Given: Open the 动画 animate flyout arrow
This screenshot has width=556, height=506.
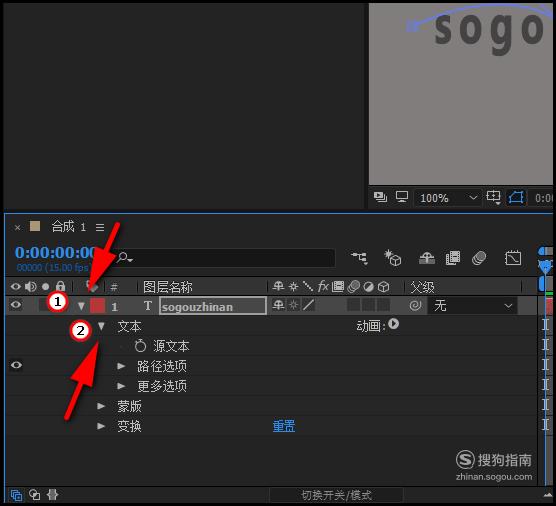Looking at the screenshot, I should (393, 324).
